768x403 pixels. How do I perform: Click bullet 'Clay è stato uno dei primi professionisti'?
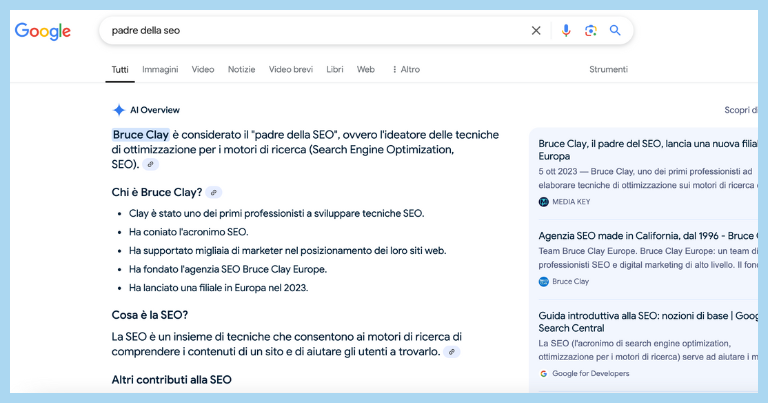[277, 213]
